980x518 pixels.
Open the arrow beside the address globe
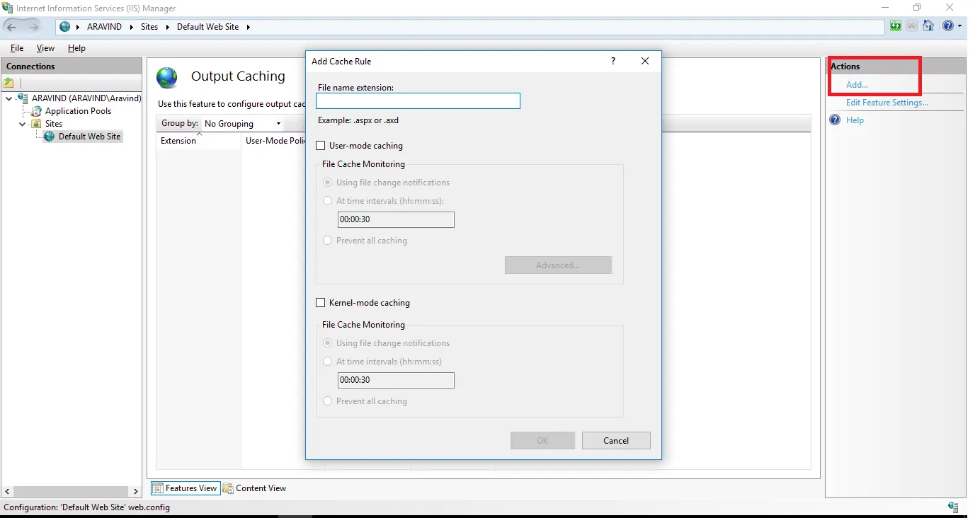pyautogui.click(x=78, y=27)
